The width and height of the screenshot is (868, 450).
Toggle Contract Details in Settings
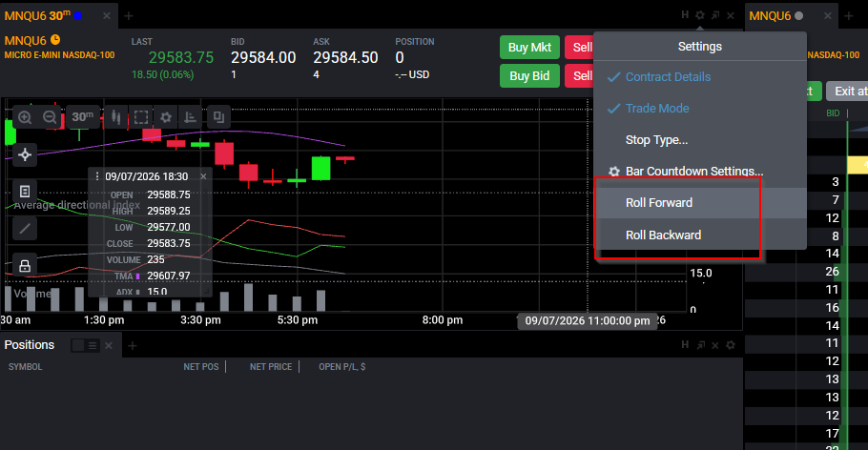click(700, 77)
